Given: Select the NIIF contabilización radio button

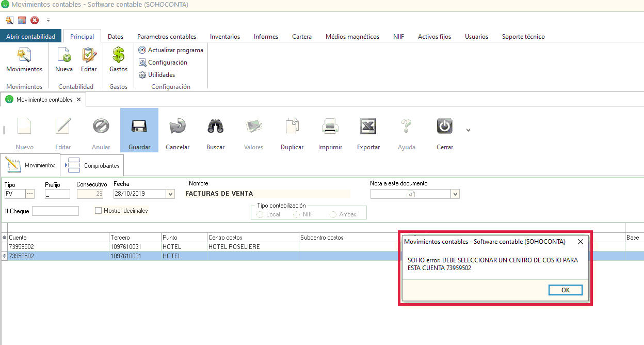Looking at the screenshot, I should coord(296,214).
